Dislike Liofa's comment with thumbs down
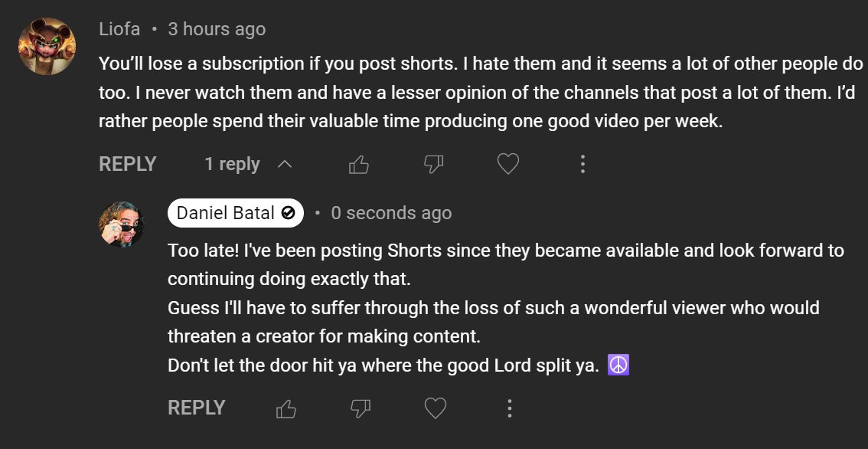The width and height of the screenshot is (868, 449). pos(433,165)
